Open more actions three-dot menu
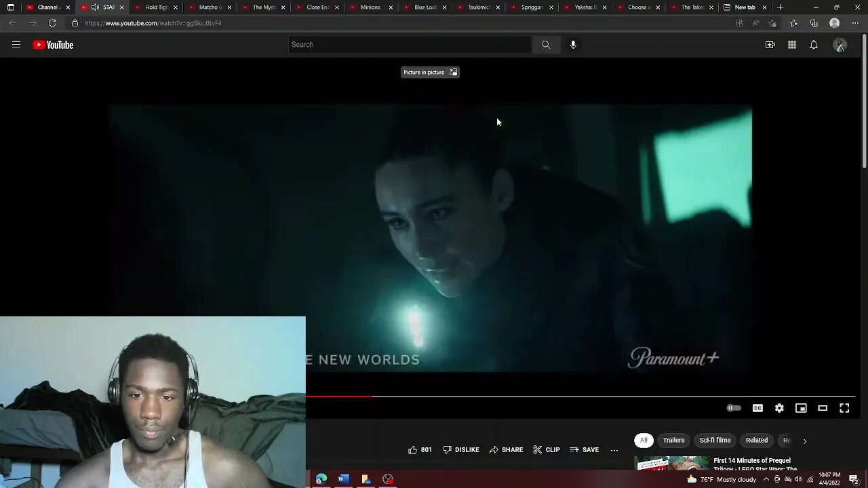This screenshot has height=488, width=868. pos(614,450)
